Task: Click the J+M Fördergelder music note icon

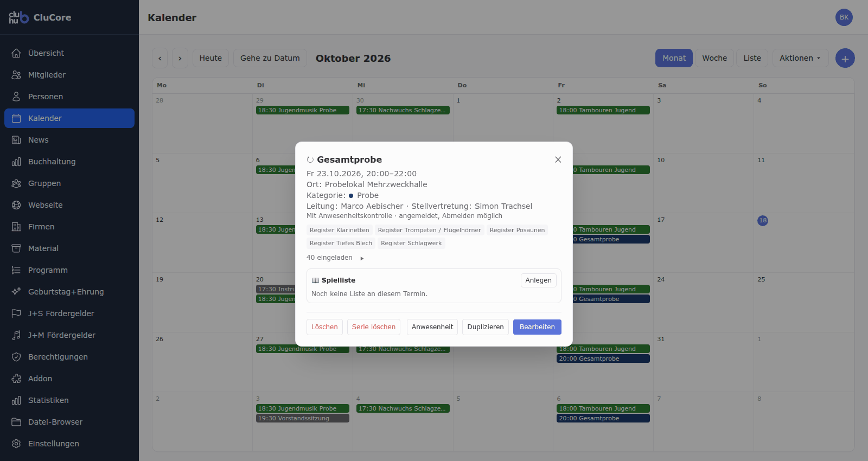Action: 16,335
